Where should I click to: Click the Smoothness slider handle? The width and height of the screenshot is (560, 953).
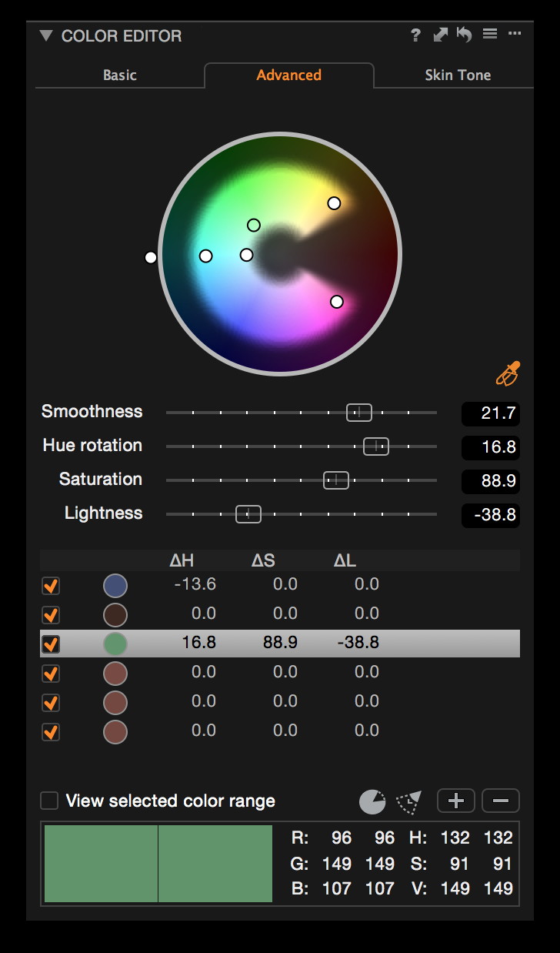[358, 413]
